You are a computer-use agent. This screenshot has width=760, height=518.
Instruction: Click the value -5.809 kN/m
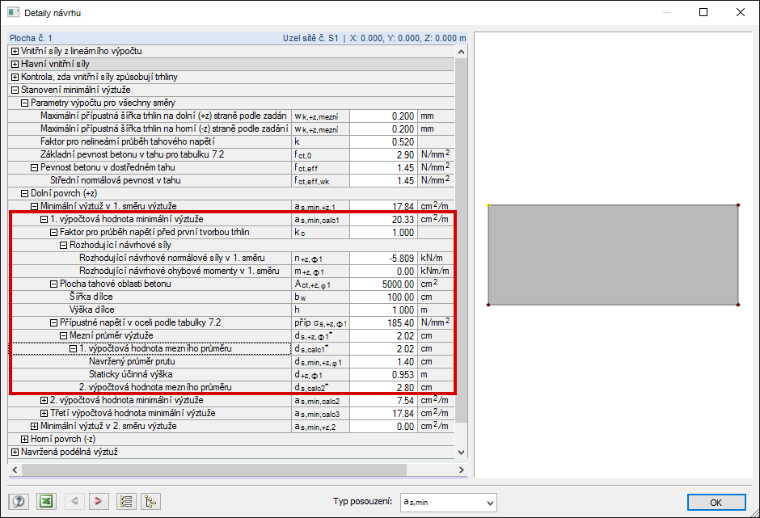(x=401, y=258)
